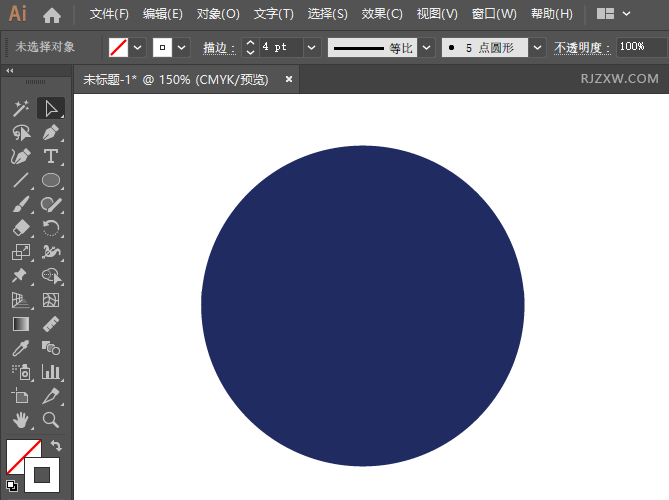Open the 文件(F) menu

coord(109,14)
